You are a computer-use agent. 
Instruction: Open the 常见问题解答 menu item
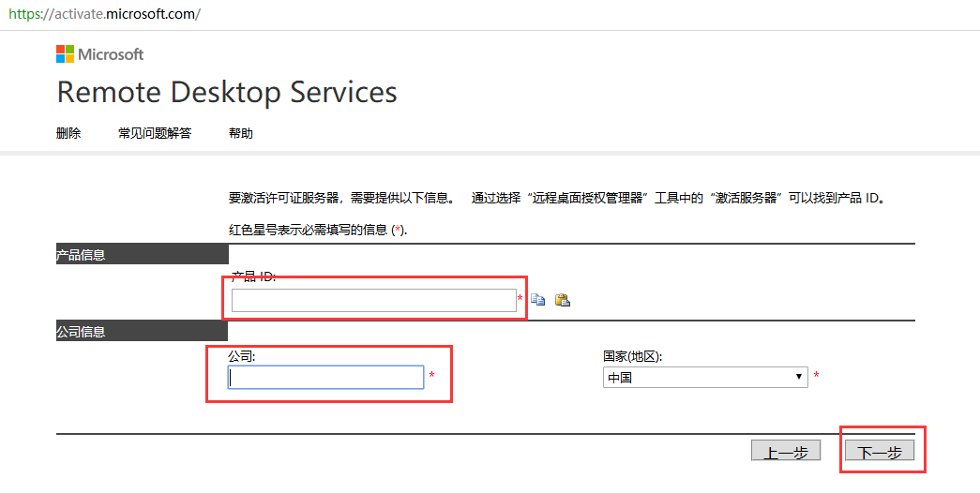[155, 133]
